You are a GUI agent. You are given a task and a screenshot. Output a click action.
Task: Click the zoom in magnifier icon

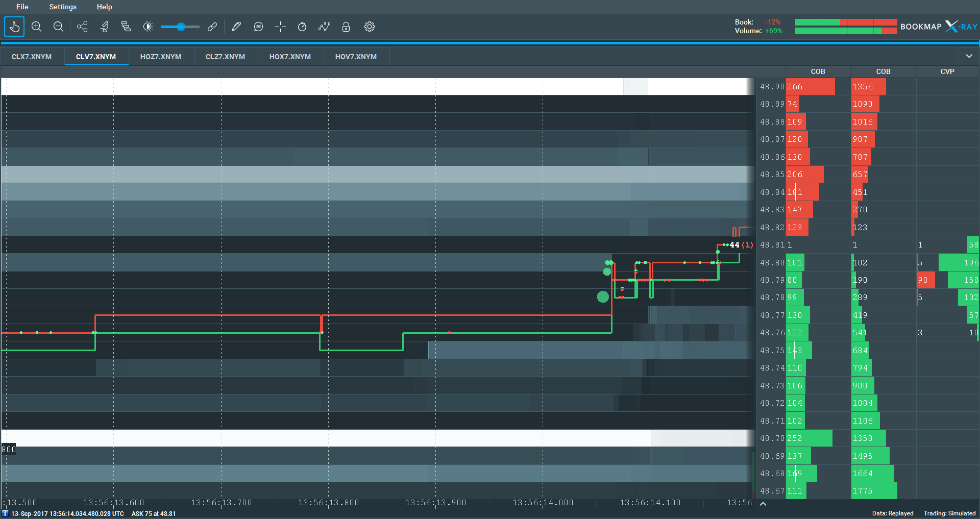click(36, 27)
